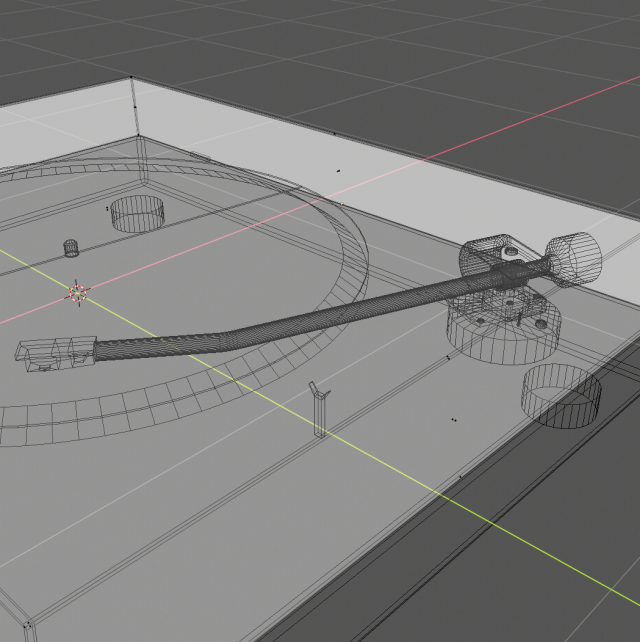
Task: Select the small upright tonearm rest post
Action: coord(318,410)
